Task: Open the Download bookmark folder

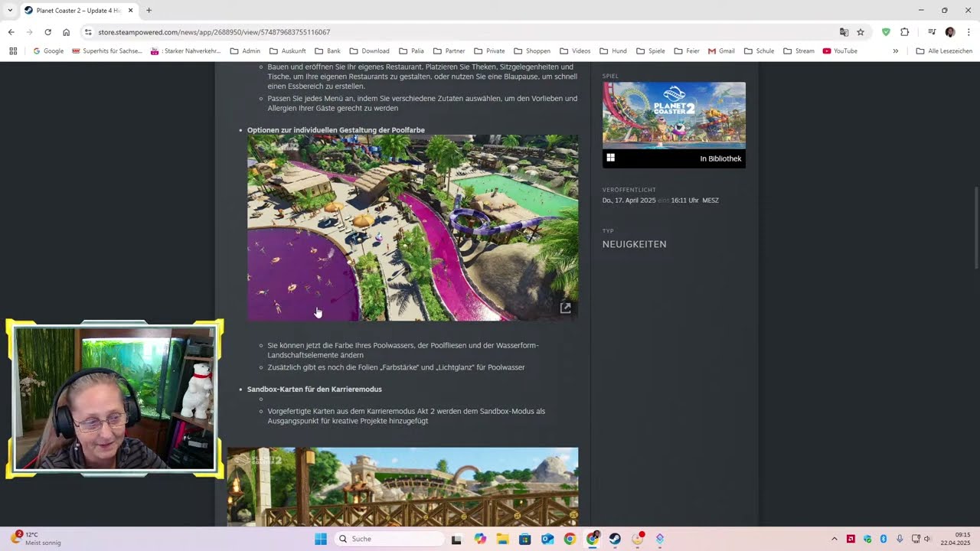Action: 369,51
